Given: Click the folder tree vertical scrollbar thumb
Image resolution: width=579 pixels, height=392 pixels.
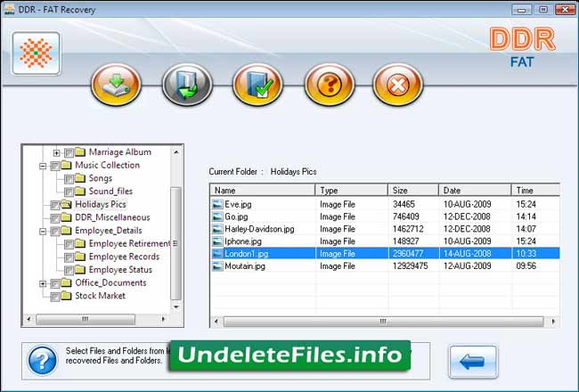Looking at the screenshot, I should click(176, 244).
